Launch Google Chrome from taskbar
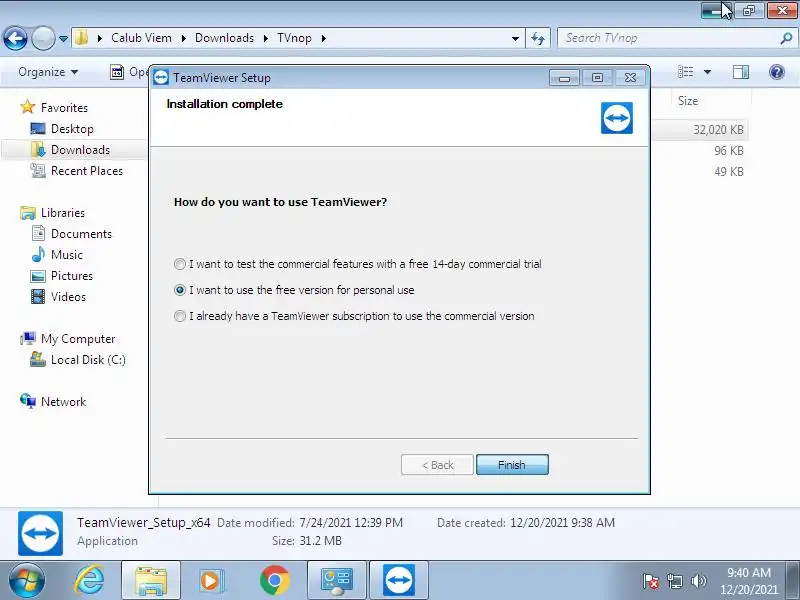 coord(274,580)
